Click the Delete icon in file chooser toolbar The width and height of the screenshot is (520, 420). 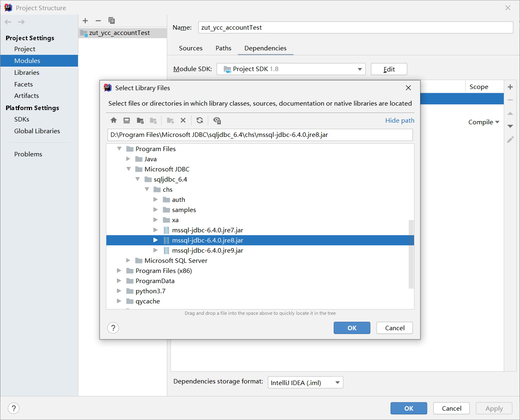pos(183,120)
